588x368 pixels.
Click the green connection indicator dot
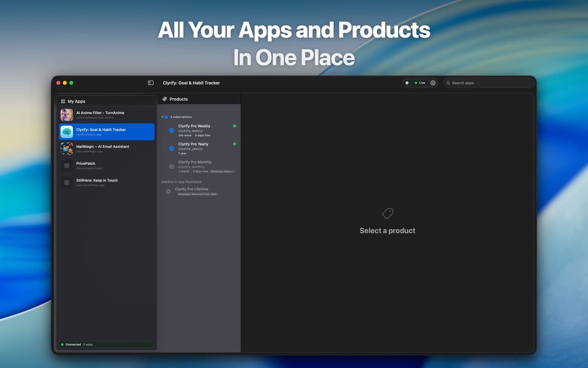[x=62, y=344]
